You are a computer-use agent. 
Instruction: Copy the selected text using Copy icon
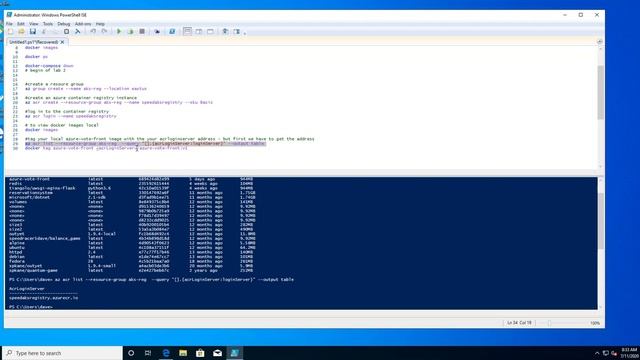click(55, 31)
